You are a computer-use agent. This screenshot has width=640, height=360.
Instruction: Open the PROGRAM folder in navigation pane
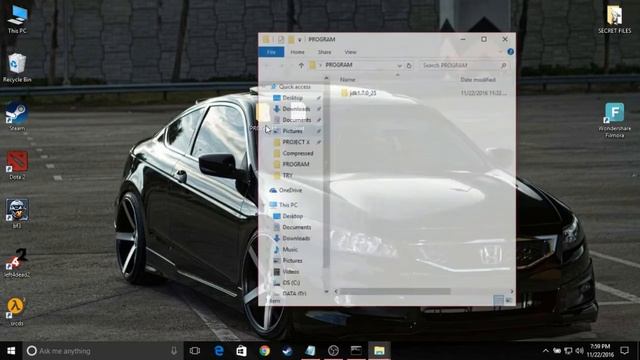[x=296, y=164]
